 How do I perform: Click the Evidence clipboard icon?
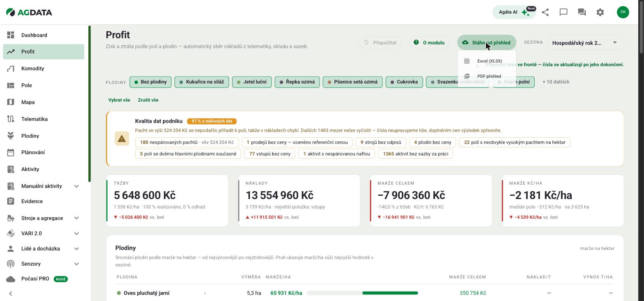pos(11,201)
